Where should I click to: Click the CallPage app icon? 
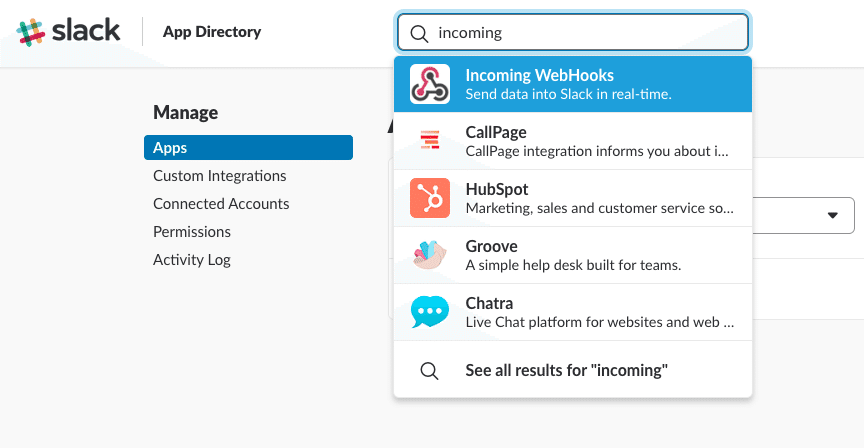(430, 140)
